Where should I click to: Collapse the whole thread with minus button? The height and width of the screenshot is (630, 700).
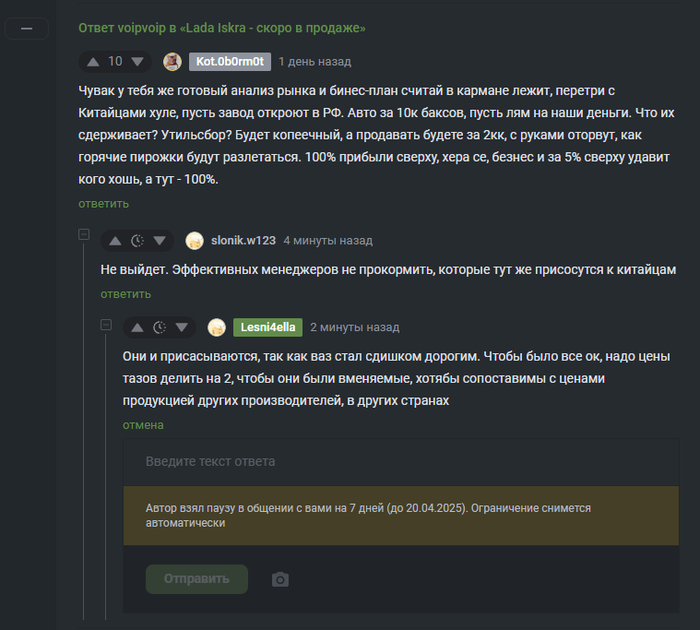point(27,29)
